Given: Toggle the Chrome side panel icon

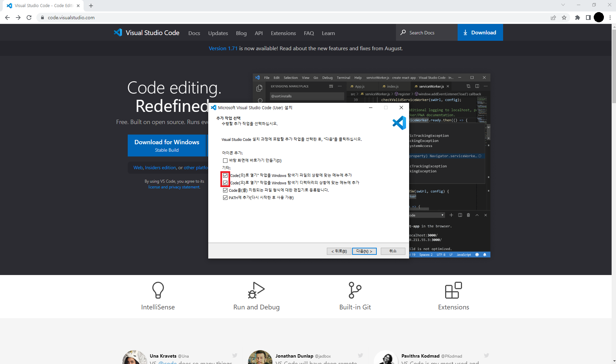Looking at the screenshot, I should 588,18.
